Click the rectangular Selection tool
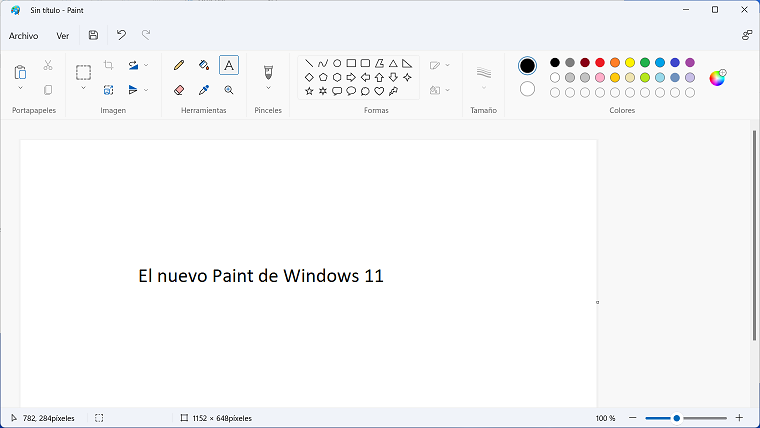 tap(83, 72)
